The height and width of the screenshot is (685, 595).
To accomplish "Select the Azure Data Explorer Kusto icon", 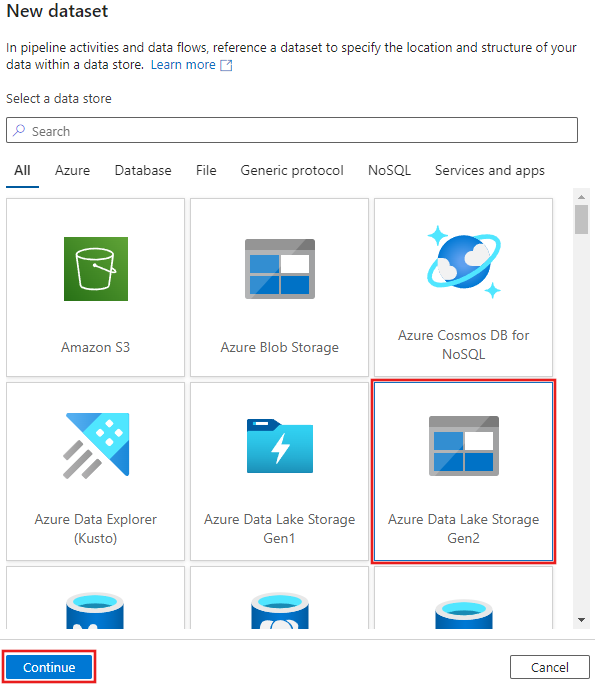I will click(96, 446).
